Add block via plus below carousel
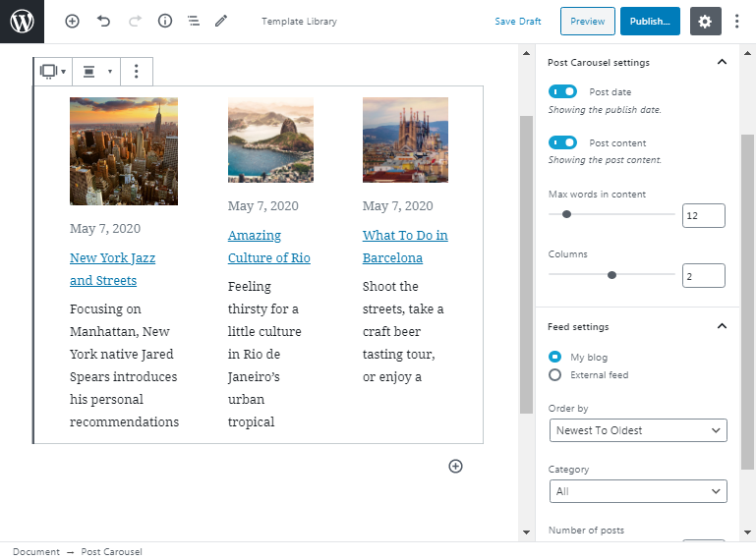756x560 pixels. click(455, 466)
